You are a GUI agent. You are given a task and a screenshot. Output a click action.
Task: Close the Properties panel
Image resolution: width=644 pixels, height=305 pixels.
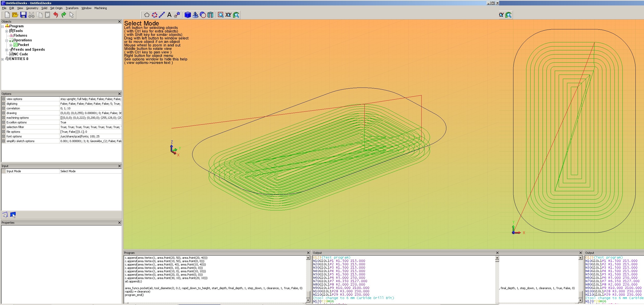click(x=119, y=223)
